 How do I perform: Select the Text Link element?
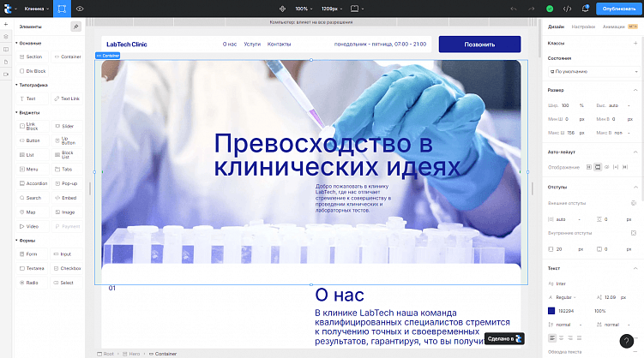pyautogui.click(x=68, y=98)
